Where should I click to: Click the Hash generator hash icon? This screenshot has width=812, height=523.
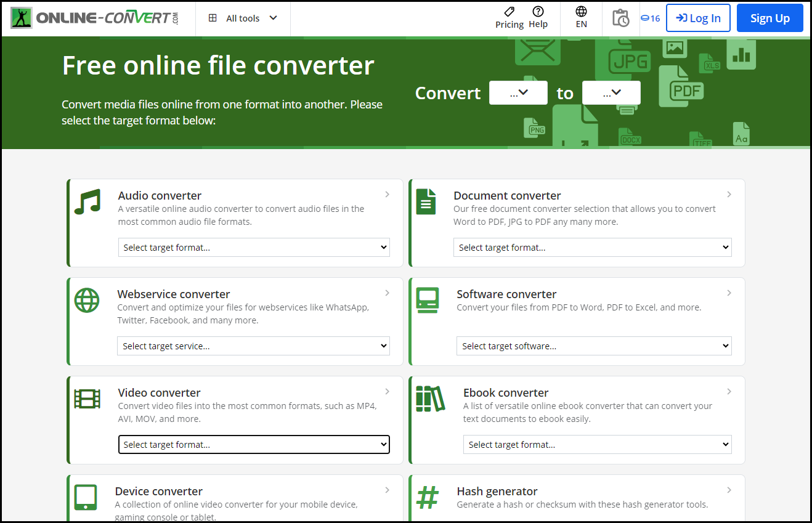[x=427, y=498]
